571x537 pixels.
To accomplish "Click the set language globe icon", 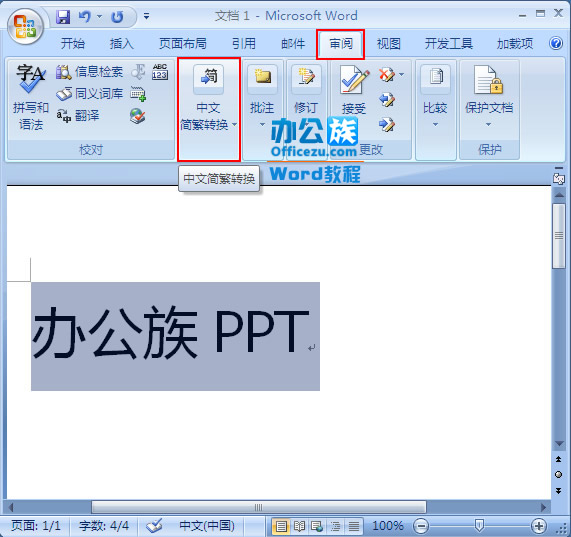I will [138, 116].
